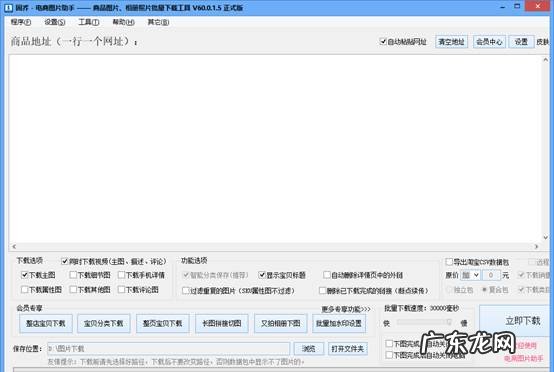Open the 长图拼接切图 tool
Image resolution: width=554 pixels, height=372 pixels.
pos(222,323)
